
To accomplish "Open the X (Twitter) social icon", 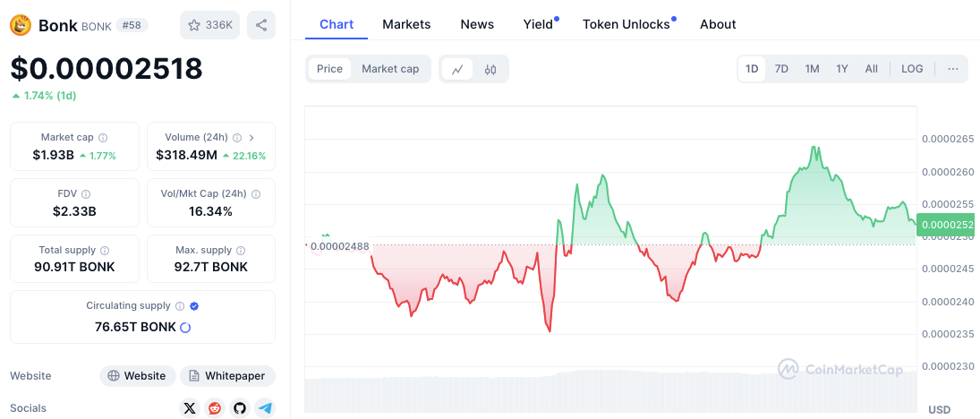I will [190, 408].
